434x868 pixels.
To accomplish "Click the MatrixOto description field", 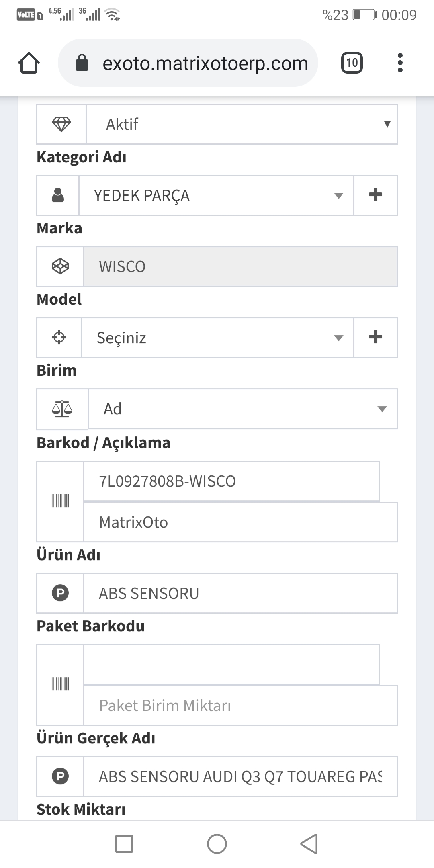I will click(x=240, y=522).
